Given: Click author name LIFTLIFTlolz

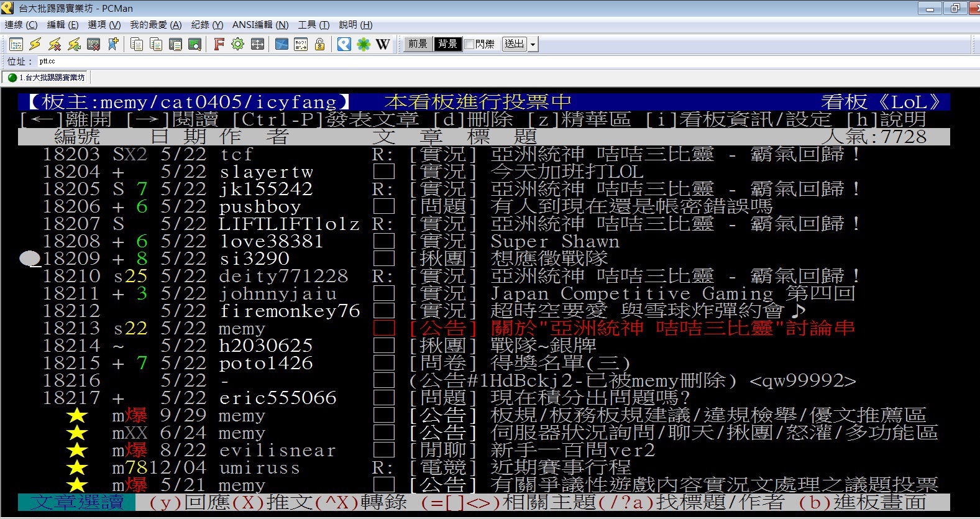Looking at the screenshot, I should point(290,224).
